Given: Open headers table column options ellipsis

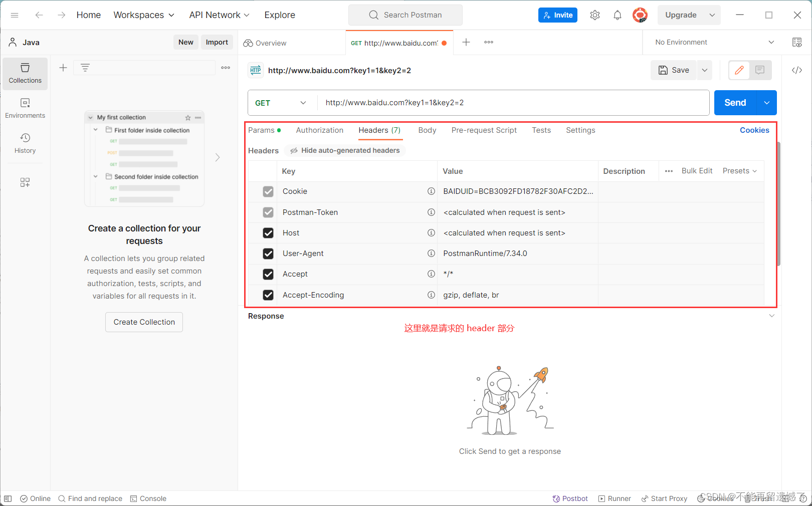Looking at the screenshot, I should pos(669,171).
